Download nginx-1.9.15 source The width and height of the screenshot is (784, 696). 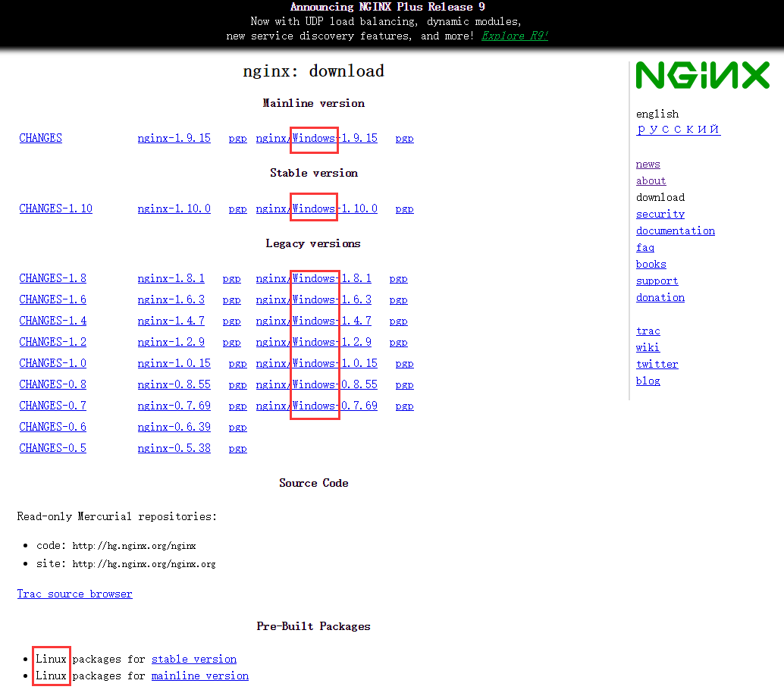[174, 138]
